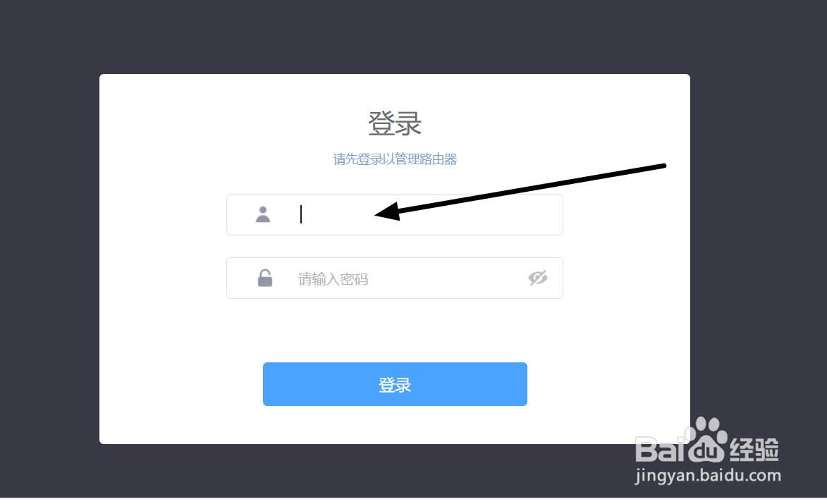Viewport: 827px width, 504px height.
Task: Click the jingyan.baidu.com watermark text
Action: coord(708,476)
